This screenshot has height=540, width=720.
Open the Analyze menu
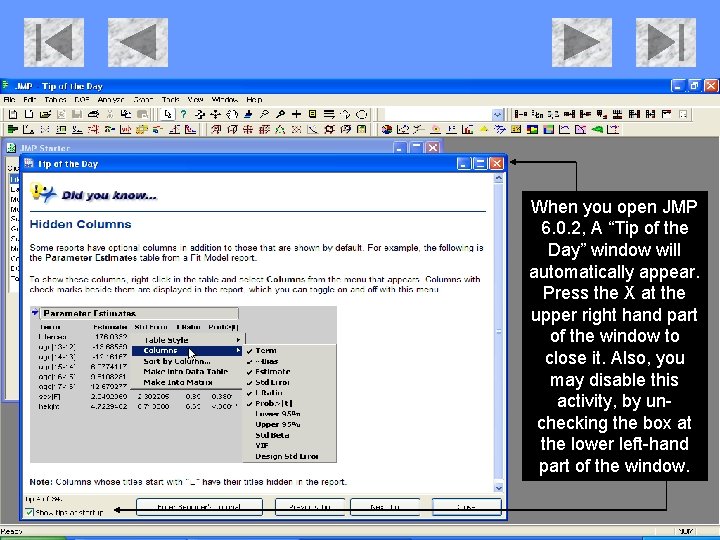coord(111,99)
